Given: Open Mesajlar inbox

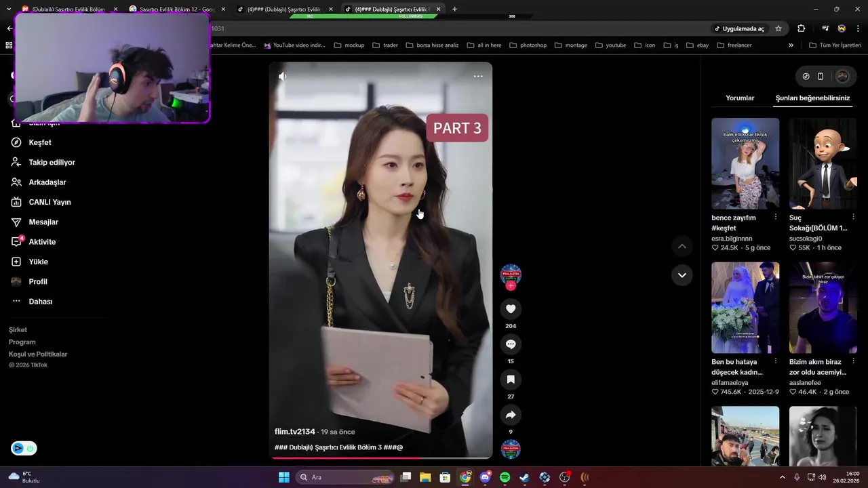Looking at the screenshot, I should point(35,222).
